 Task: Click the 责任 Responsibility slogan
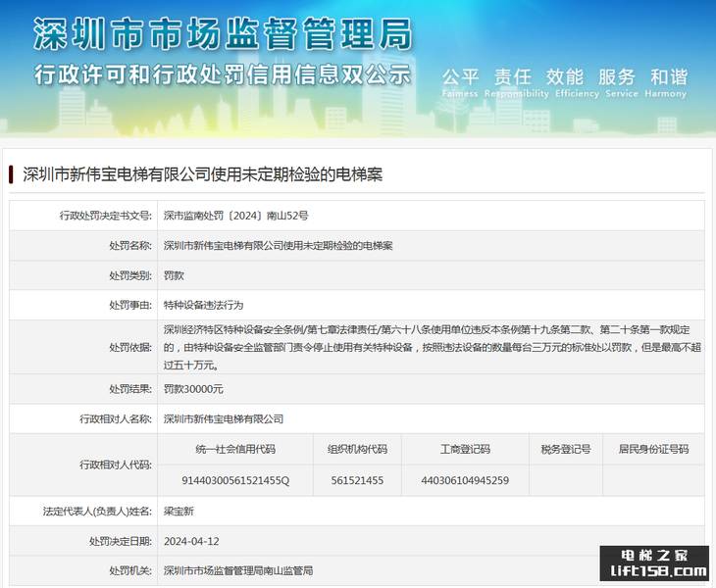click(516, 82)
